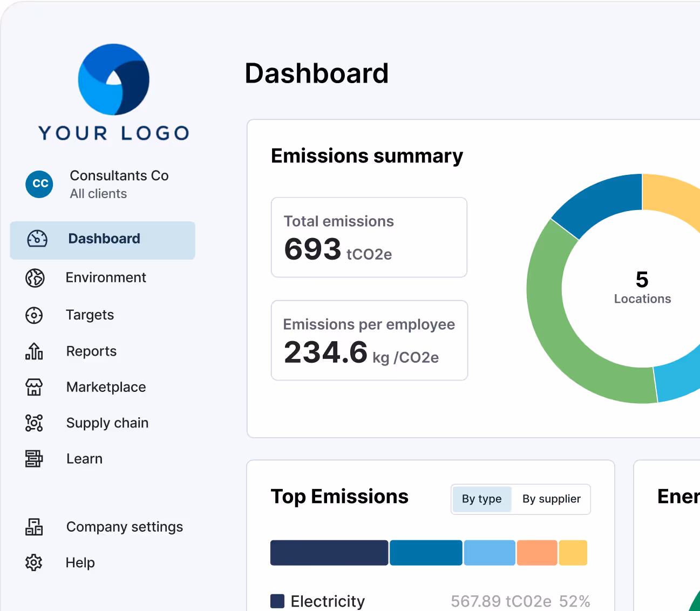Click the 52% Electricity percentage
Screen dimensions: 700x611
click(575, 601)
